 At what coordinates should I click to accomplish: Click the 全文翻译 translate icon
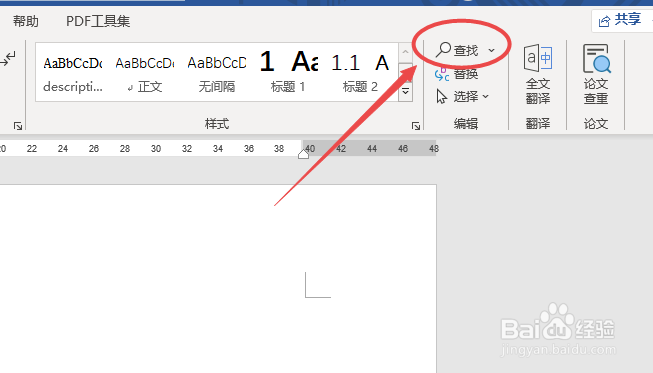coord(538,74)
